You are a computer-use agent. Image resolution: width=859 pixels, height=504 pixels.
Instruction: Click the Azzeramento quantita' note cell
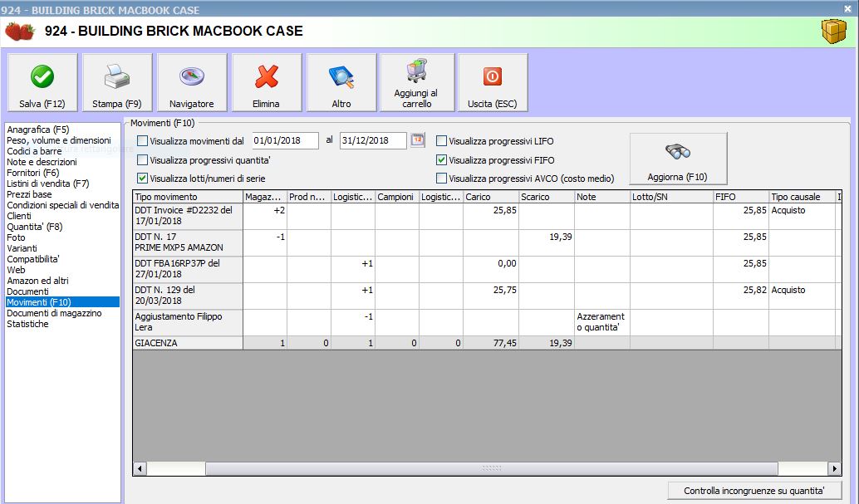tap(602, 322)
